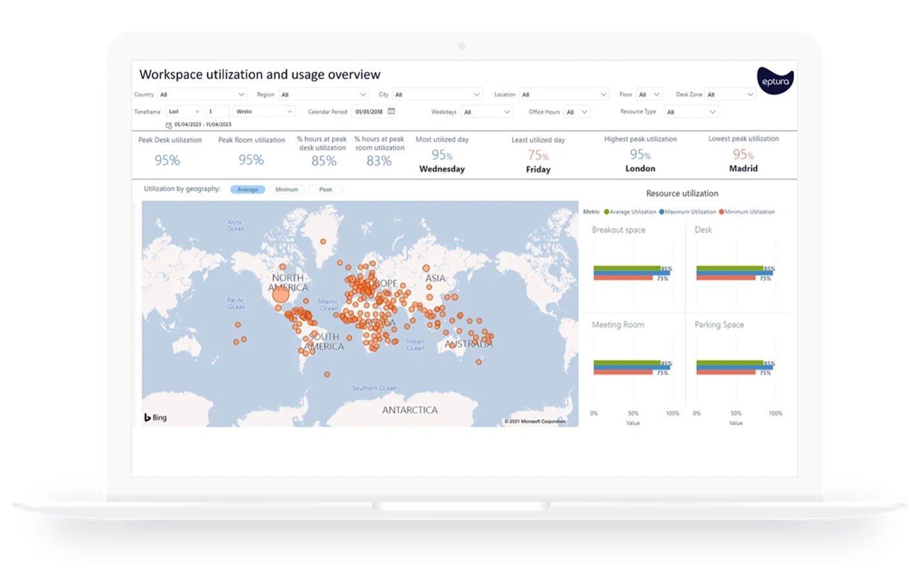Expand the Timeframe 'Last' dropdown
Viewport: 924px width, 566px height.
pyautogui.click(x=184, y=112)
